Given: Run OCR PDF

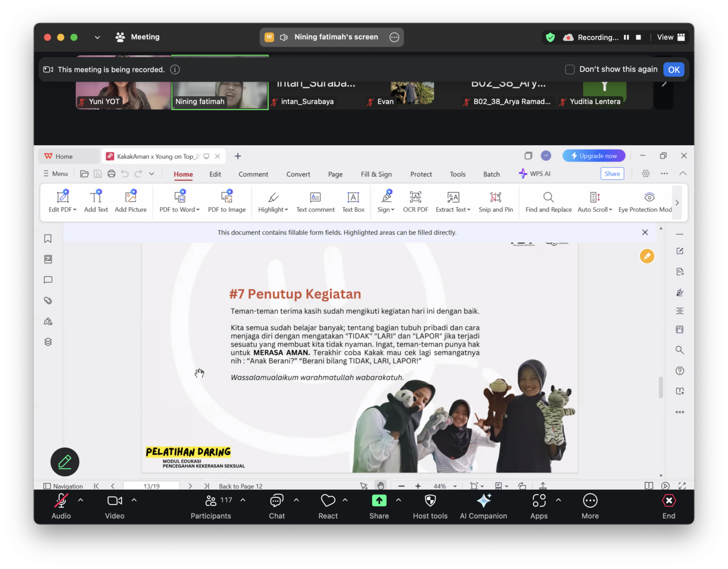Looking at the screenshot, I should point(415,201).
